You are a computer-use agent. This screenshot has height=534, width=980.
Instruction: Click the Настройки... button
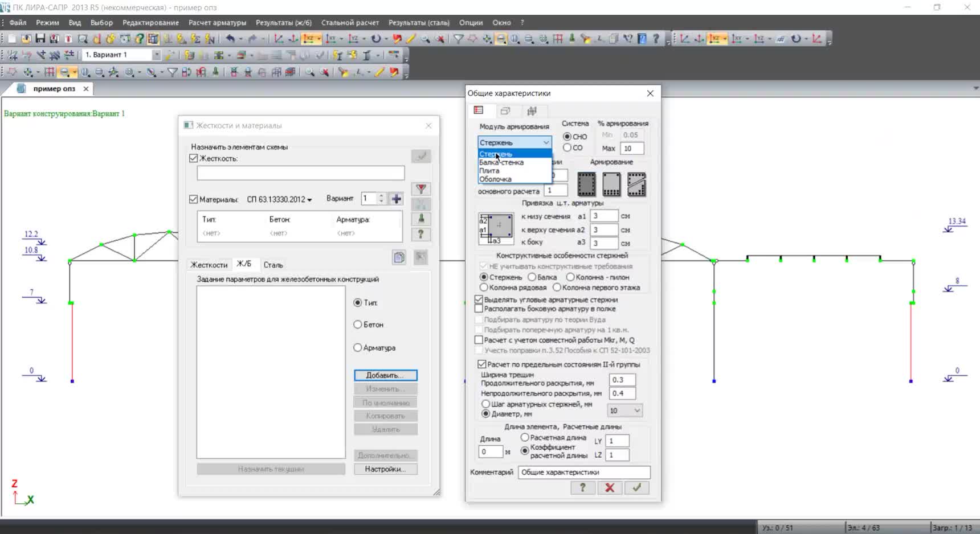click(386, 469)
